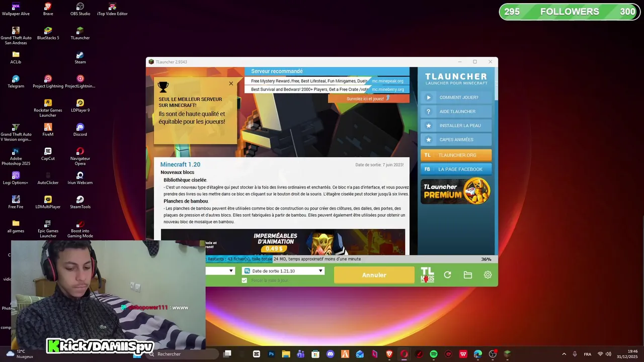Select CapCut desktop icon

(x=48, y=153)
